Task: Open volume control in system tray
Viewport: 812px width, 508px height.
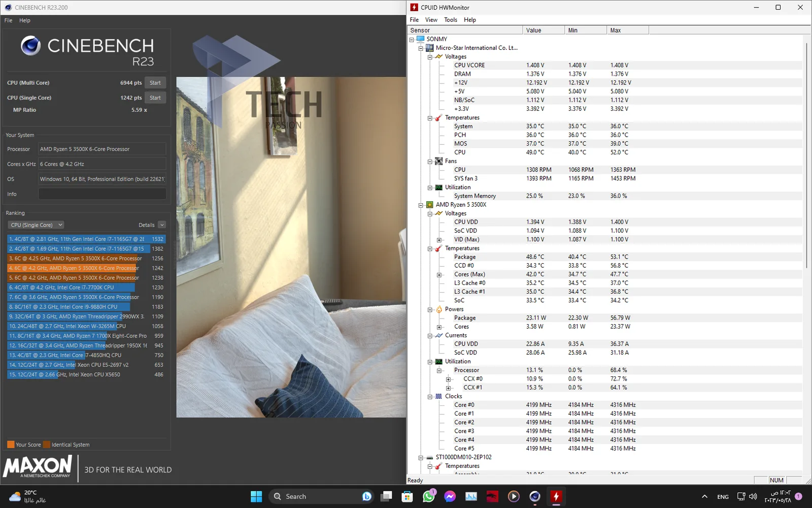Action: pos(753,496)
